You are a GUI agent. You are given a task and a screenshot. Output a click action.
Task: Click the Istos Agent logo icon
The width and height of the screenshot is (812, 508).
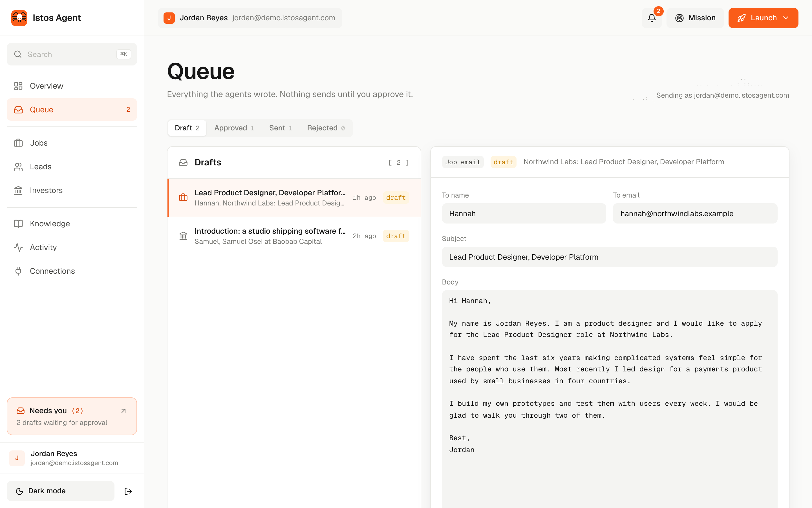tap(19, 18)
